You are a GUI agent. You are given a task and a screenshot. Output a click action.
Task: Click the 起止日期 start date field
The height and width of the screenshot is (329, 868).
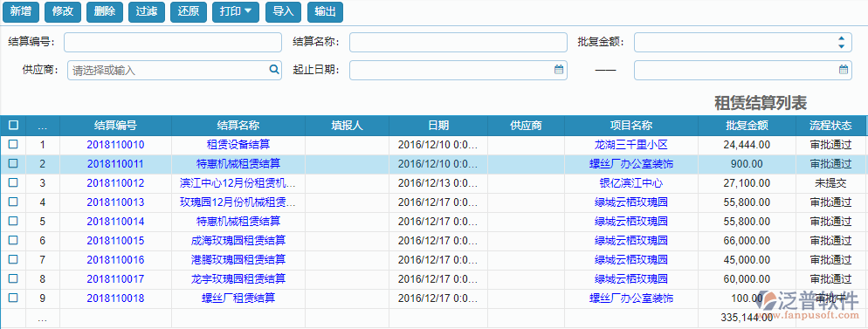coord(458,70)
